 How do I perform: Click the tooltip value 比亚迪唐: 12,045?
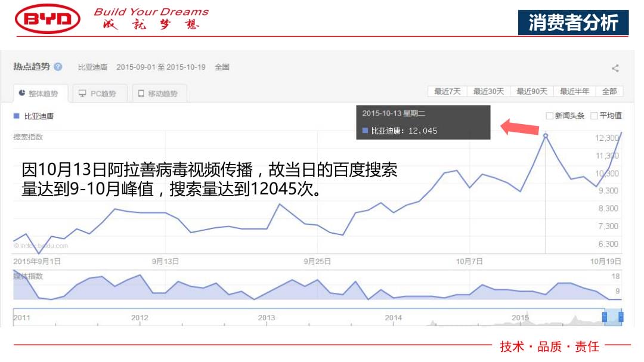[x=404, y=131]
